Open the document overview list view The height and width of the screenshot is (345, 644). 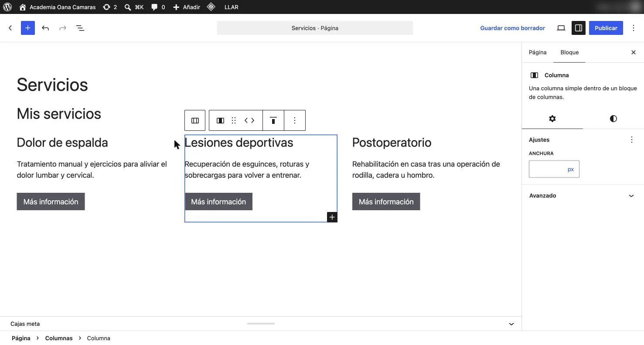click(80, 28)
